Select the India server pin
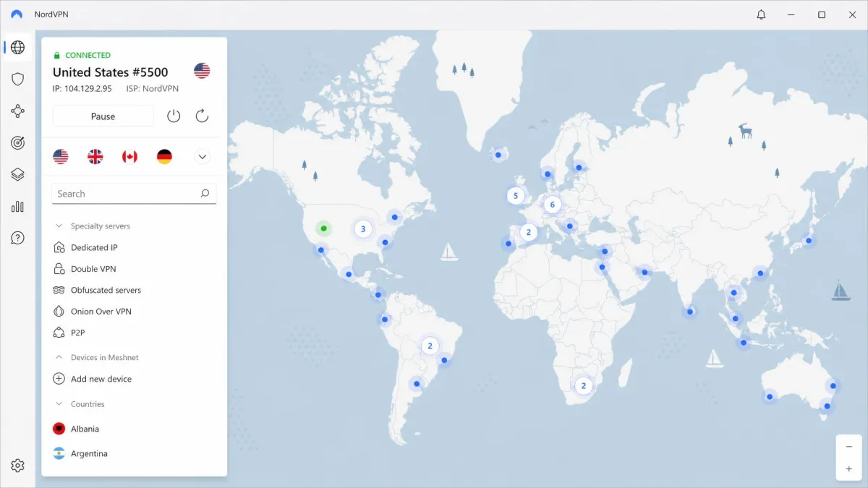This screenshot has height=488, width=868. (690, 312)
